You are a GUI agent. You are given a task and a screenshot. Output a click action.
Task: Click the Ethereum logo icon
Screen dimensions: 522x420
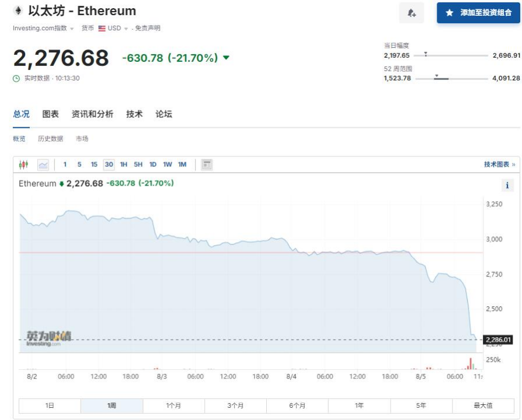click(18, 11)
